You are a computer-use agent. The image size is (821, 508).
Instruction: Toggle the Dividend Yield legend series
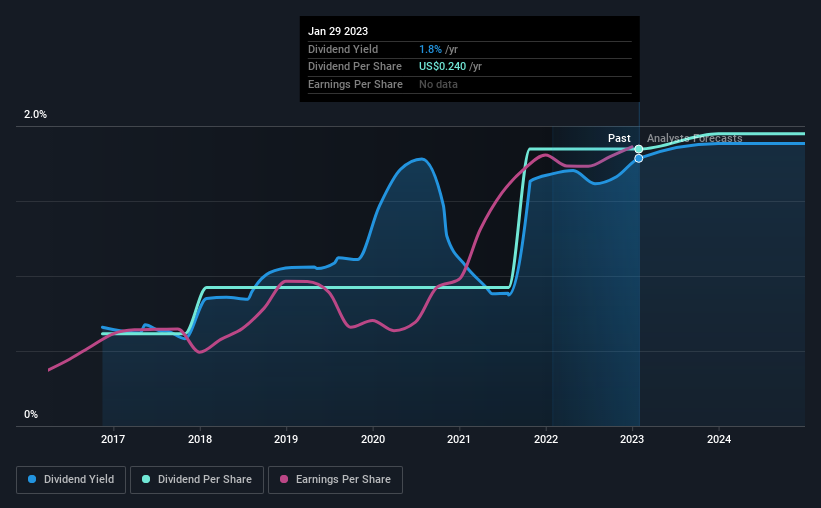coord(71,480)
